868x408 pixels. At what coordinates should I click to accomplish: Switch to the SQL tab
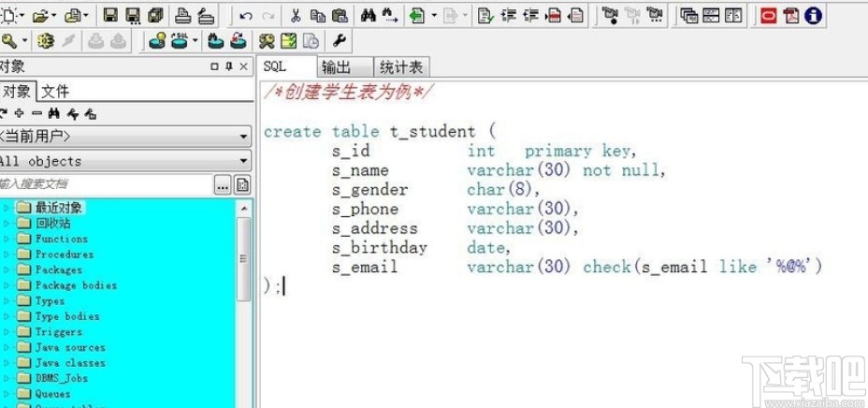click(x=285, y=67)
